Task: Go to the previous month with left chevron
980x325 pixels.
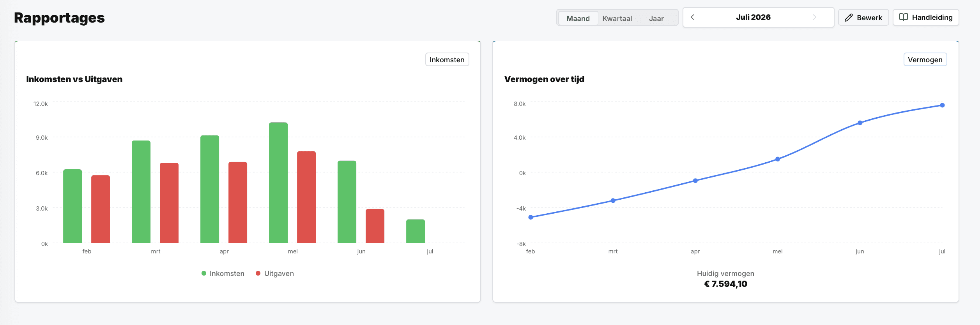Action: coord(692,17)
